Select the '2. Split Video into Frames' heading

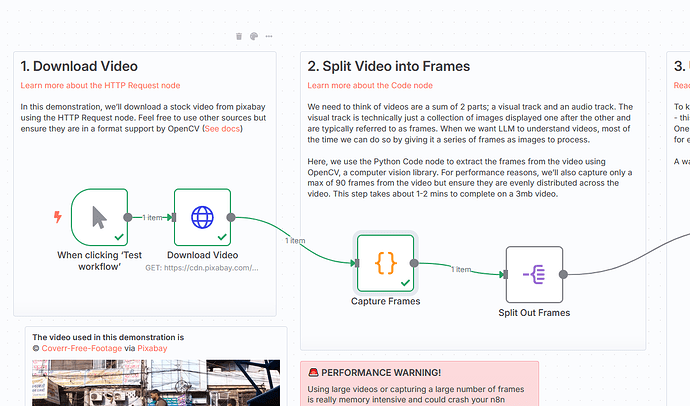tap(389, 66)
